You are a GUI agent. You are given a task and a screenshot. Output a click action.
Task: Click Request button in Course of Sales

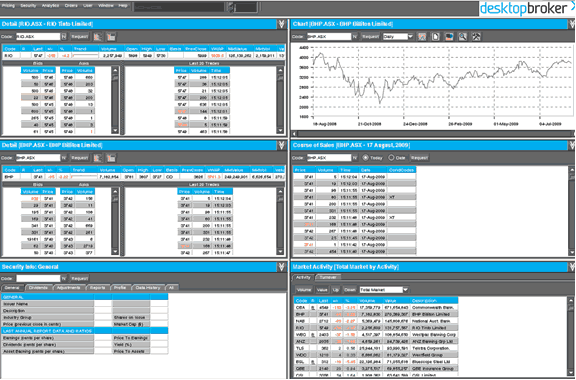pyautogui.click(x=419, y=158)
